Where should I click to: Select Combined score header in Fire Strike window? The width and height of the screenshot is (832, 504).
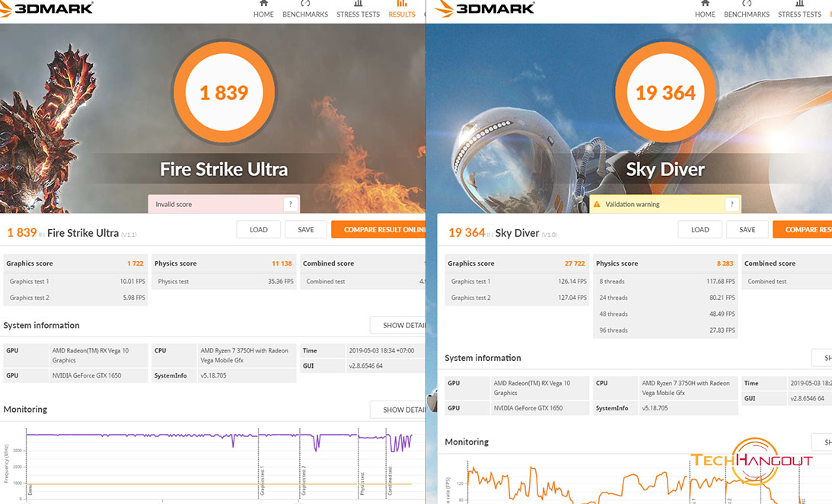[x=363, y=263]
